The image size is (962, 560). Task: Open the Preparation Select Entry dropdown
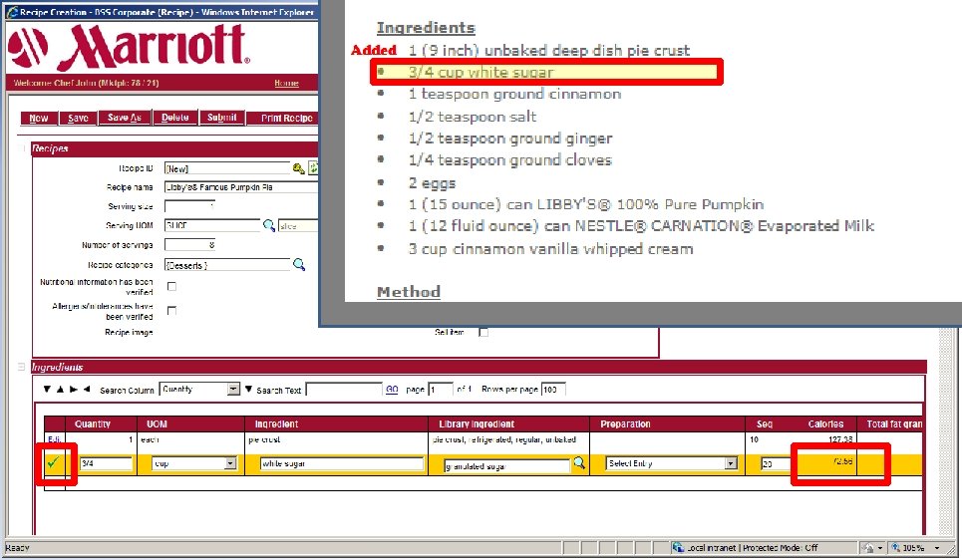(731, 463)
